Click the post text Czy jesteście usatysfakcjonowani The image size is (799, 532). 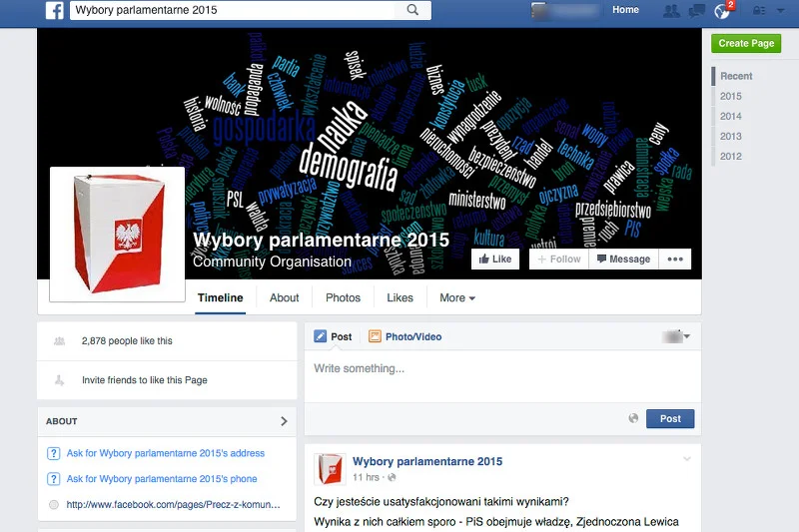[440, 501]
